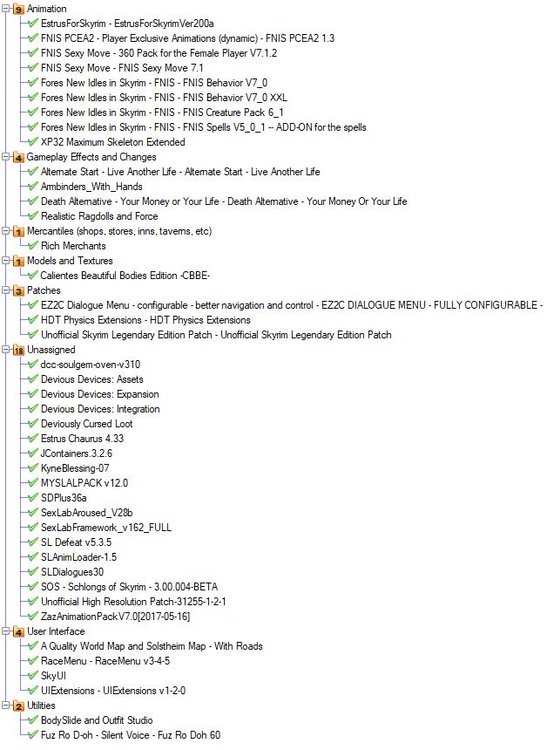Collapse the Unassigned category node
This screenshot has width=554, height=750.
click(x=5, y=350)
